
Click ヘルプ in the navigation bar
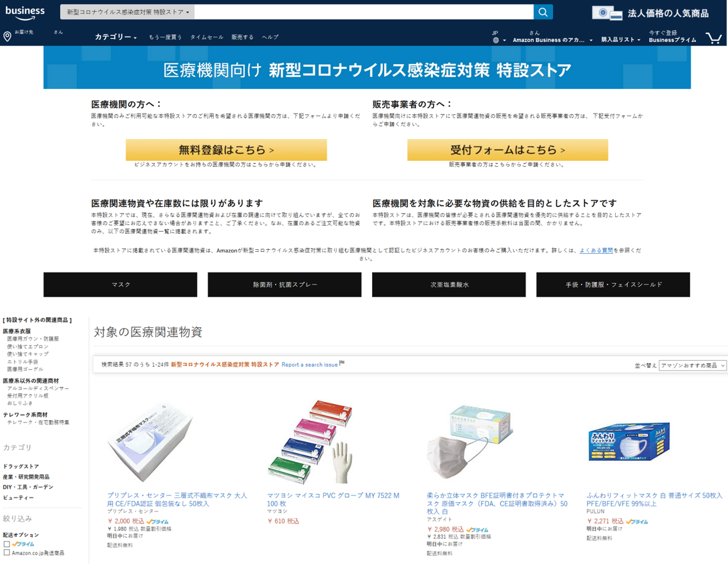(270, 37)
